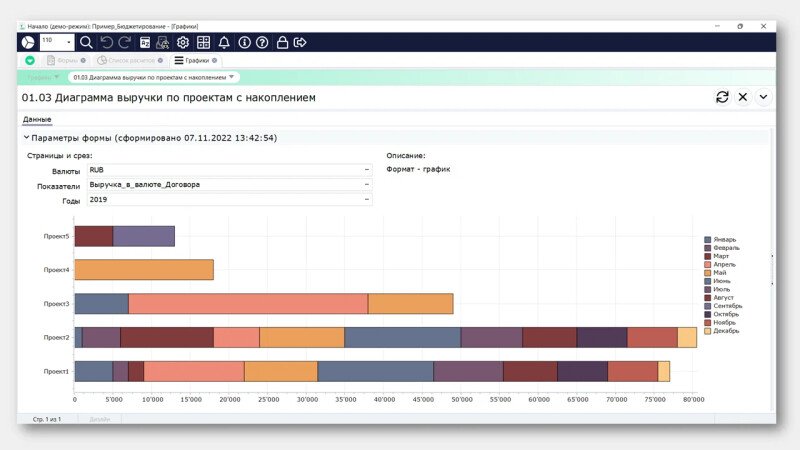Click the green round dropdown button

(x=30, y=60)
